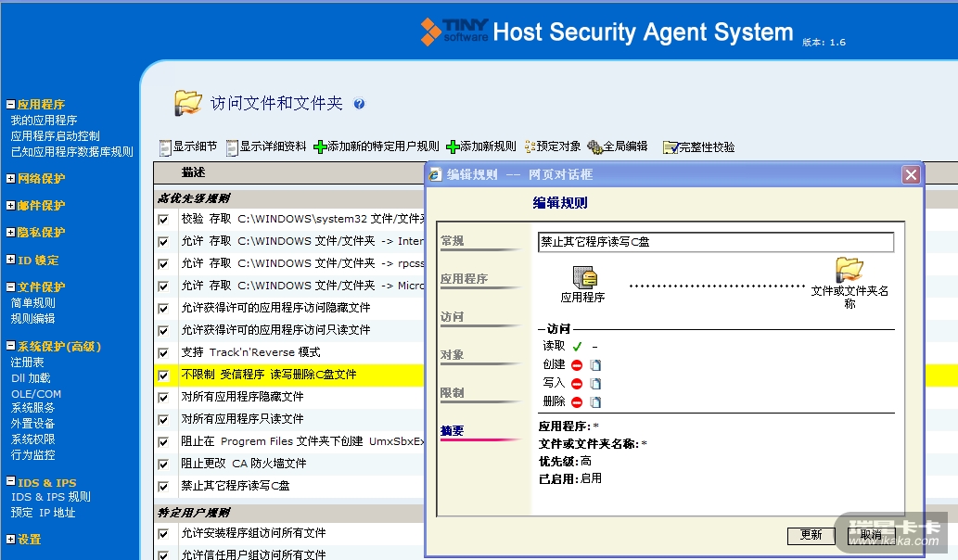Click the log page icon beside 删除

[x=595, y=401]
